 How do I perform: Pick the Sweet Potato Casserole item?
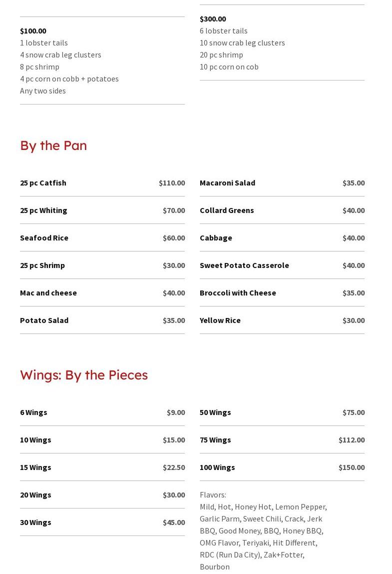tap(244, 265)
